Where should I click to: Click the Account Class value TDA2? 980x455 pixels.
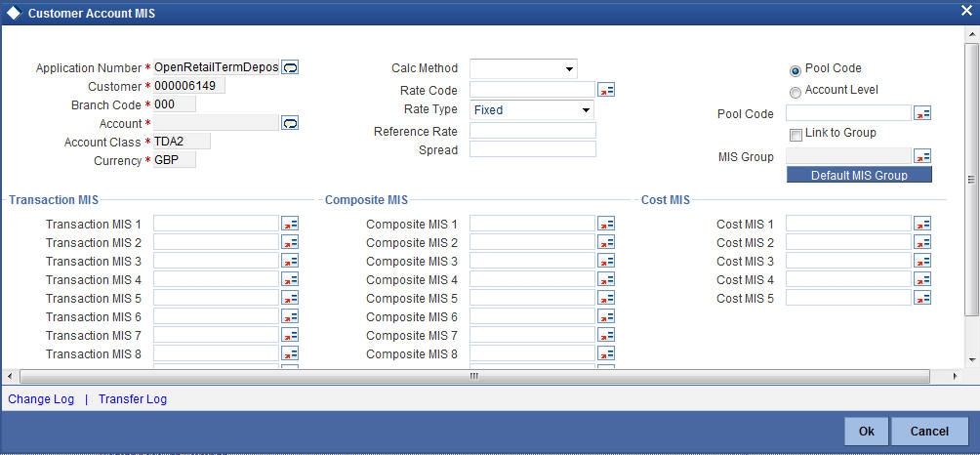pyautogui.click(x=182, y=142)
